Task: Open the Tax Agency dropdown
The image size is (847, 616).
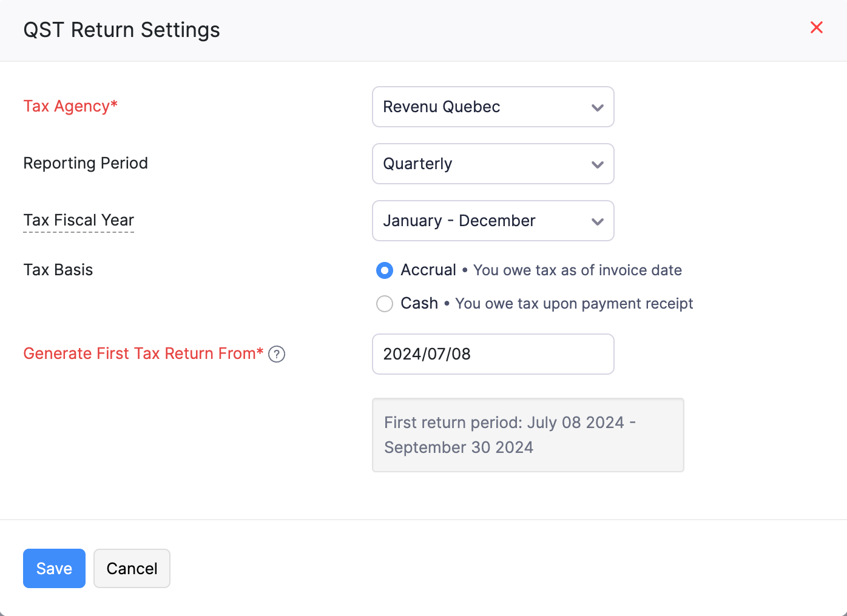Action: [492, 107]
